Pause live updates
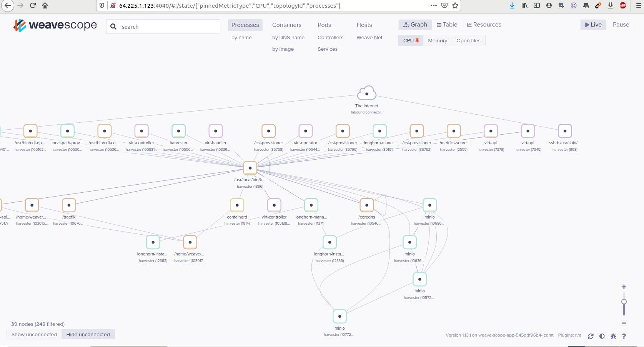This screenshot has height=347, width=644. 621,25
